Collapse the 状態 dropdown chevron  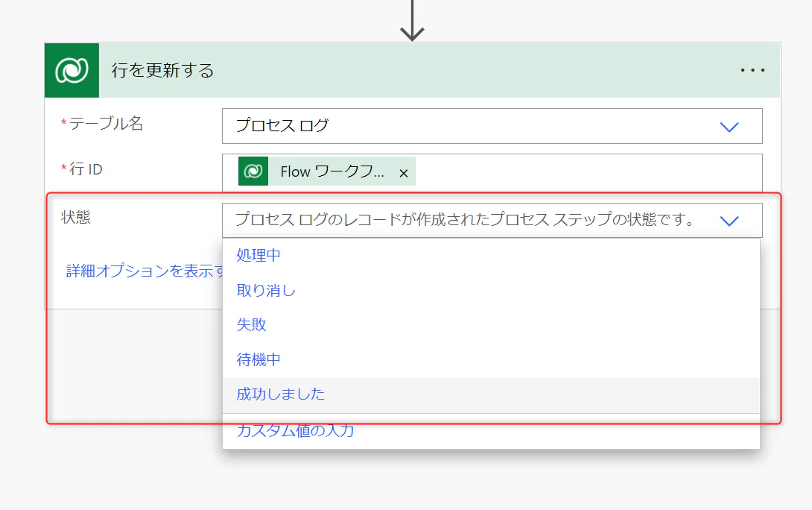(729, 221)
